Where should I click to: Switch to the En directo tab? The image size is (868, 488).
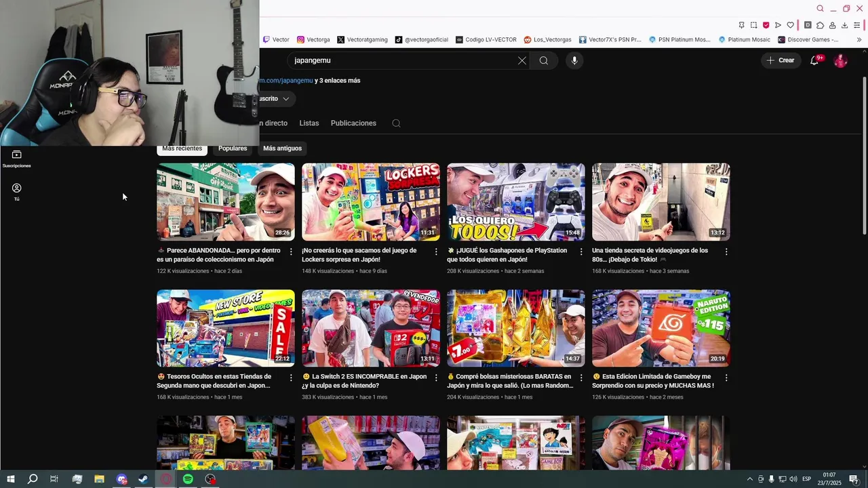click(x=273, y=123)
